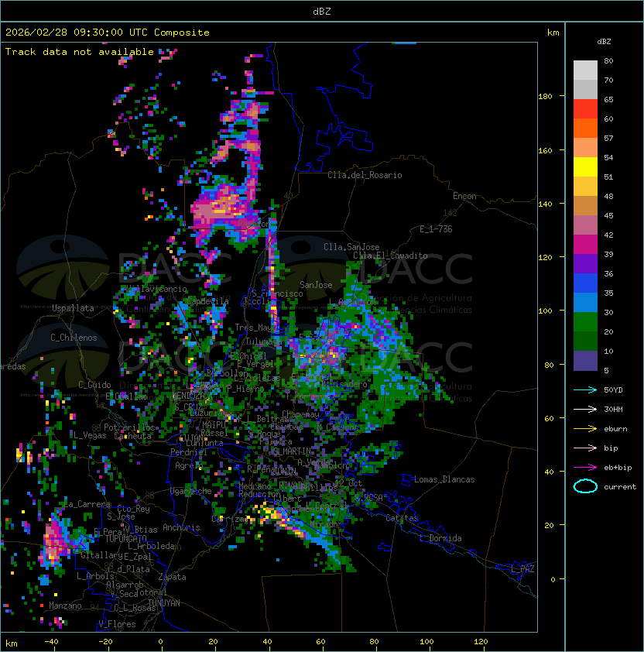Image resolution: width=644 pixels, height=652 pixels.
Task: Select the red color swatch in legend
Action: 585,108
